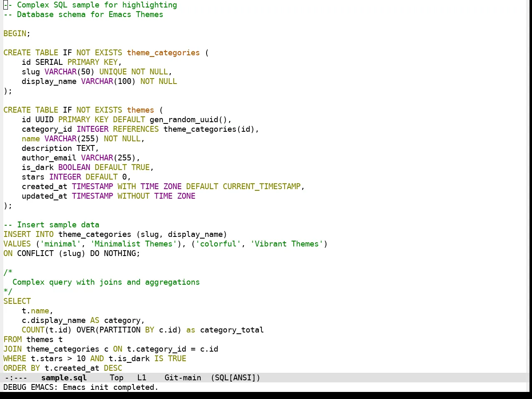Click the Git-main version control indicator
The width and height of the screenshot is (532, 399).
click(183, 378)
